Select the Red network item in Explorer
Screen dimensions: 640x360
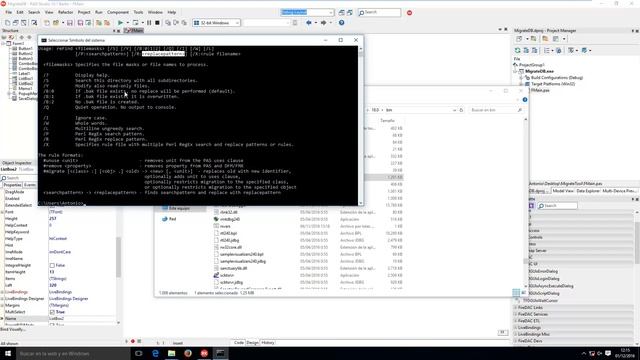pos(172,219)
